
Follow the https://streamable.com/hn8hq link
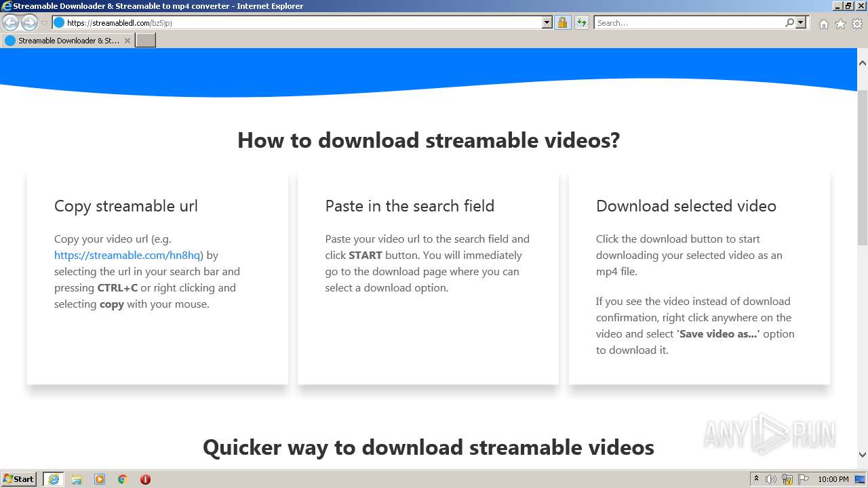point(127,255)
